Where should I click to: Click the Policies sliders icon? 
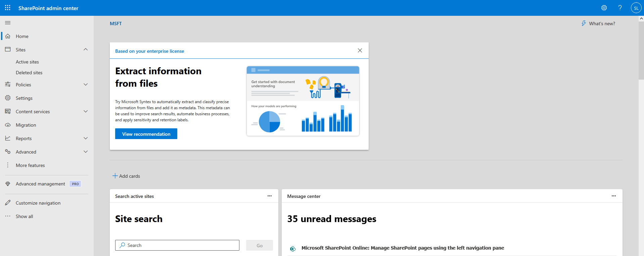pyautogui.click(x=8, y=84)
